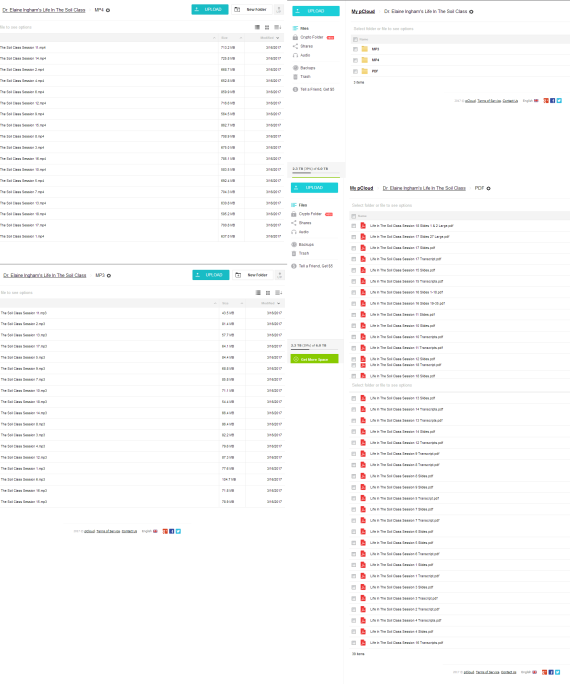Toggle the select-all checkbox in the PDF folder header
Viewport: 570px width, 684px height.
(354, 216)
